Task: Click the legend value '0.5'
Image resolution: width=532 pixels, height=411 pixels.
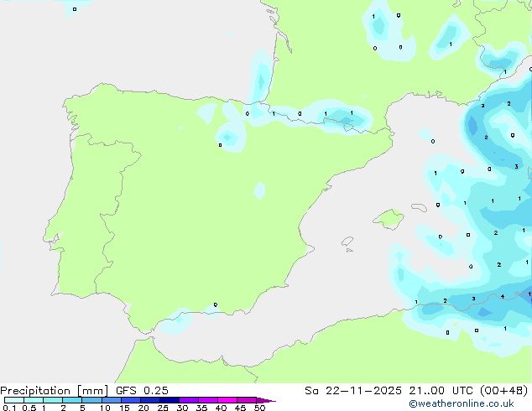Action: (x=29, y=408)
